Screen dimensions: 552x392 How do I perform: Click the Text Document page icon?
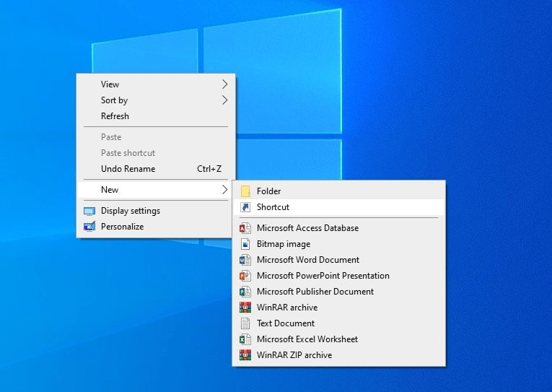245,323
